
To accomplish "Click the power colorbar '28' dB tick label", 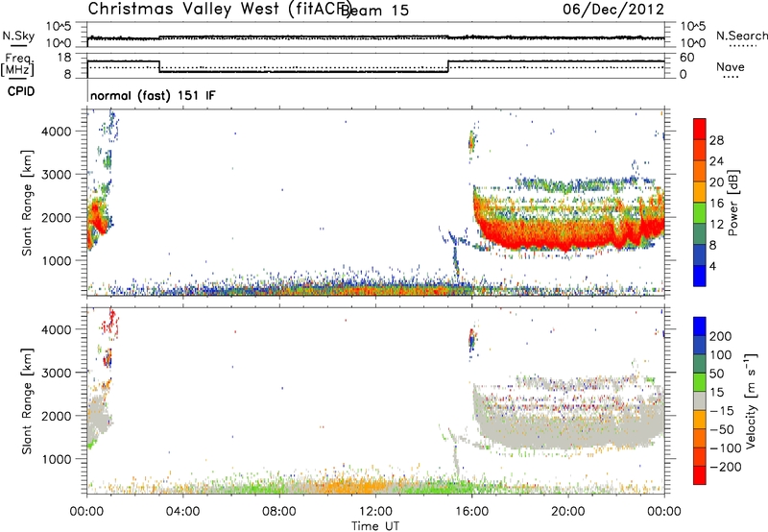I will (x=716, y=140).
